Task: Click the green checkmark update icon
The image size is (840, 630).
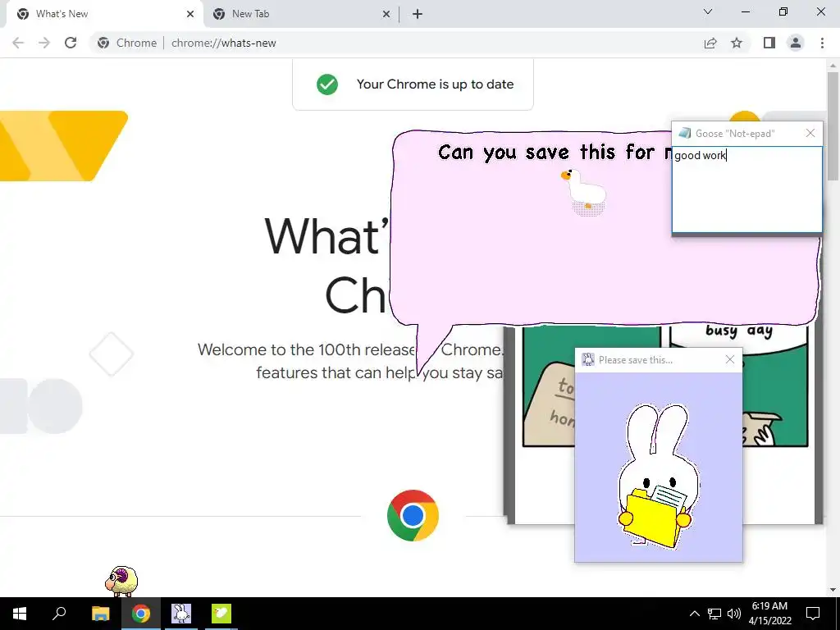Action: [x=327, y=84]
